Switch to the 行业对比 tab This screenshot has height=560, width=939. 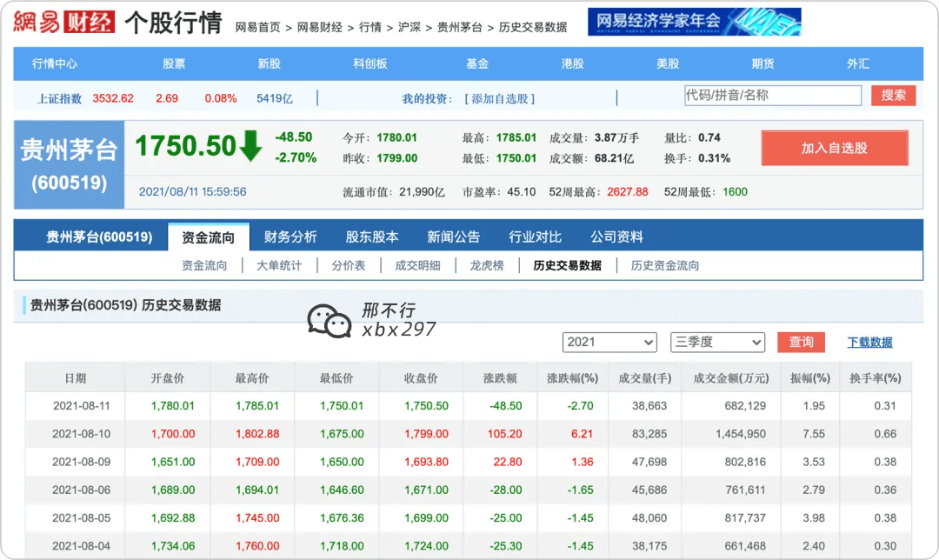tap(535, 237)
